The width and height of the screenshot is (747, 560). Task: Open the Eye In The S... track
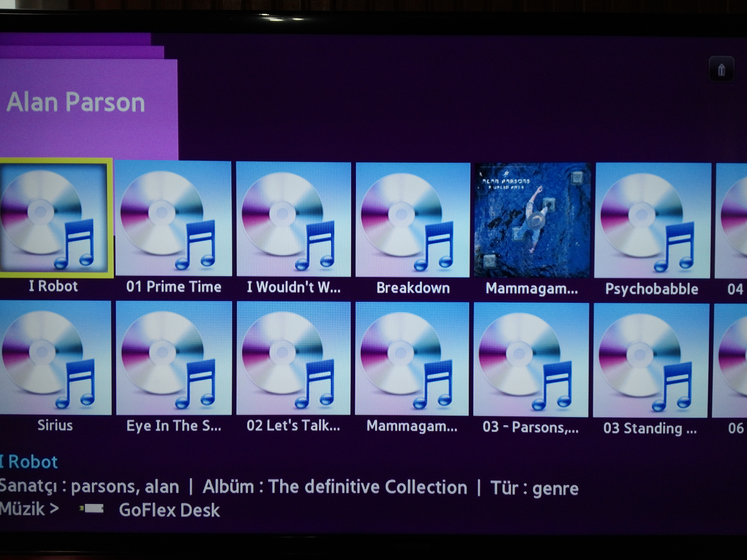coord(174,358)
